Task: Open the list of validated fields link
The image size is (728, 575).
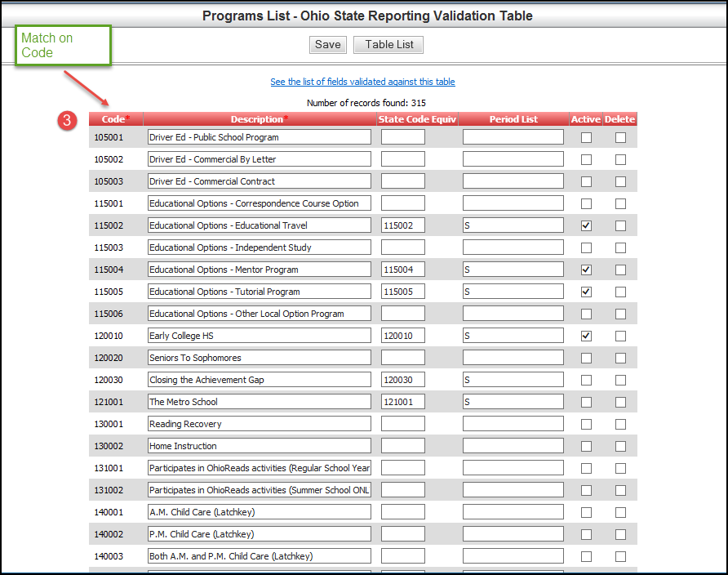Action: (362, 82)
